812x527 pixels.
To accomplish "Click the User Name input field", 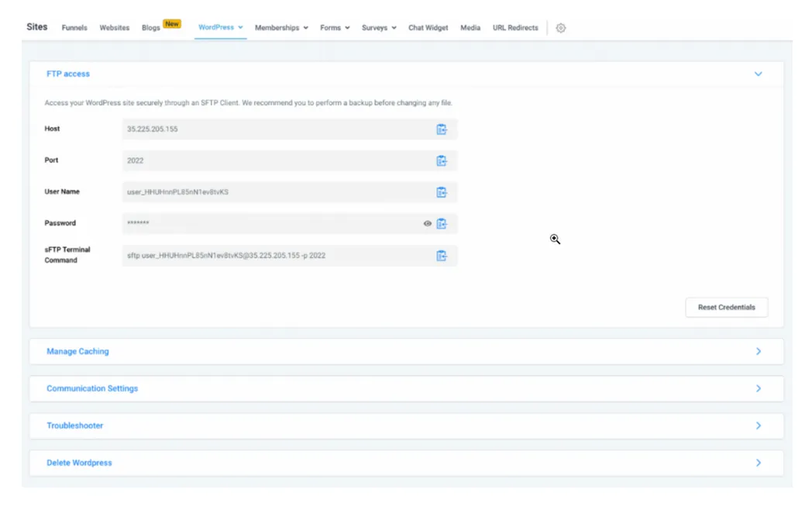I will coord(290,192).
